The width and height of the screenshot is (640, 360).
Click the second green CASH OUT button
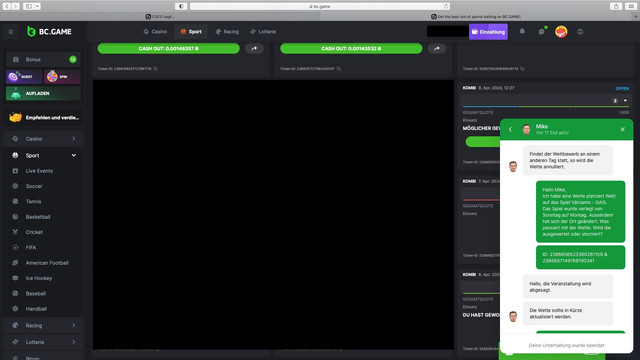tap(351, 48)
